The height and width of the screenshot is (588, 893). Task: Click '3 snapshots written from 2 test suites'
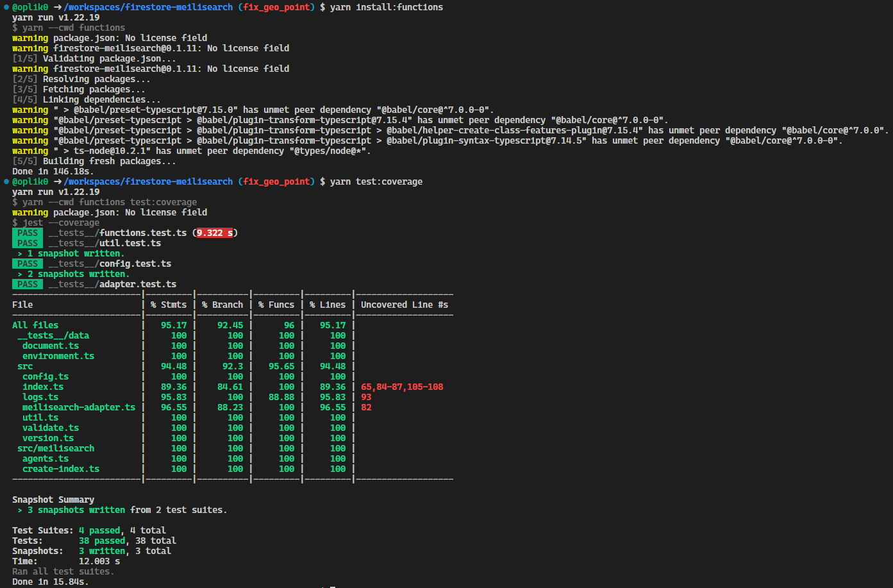[x=122, y=510]
